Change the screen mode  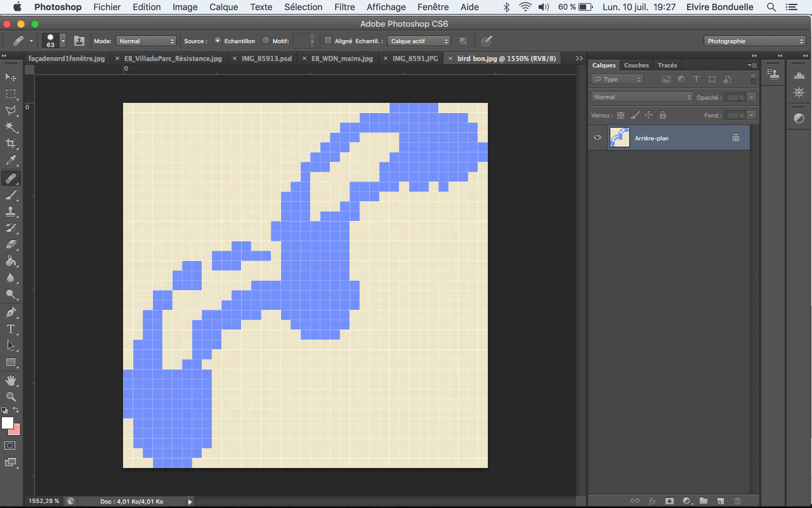click(x=11, y=463)
